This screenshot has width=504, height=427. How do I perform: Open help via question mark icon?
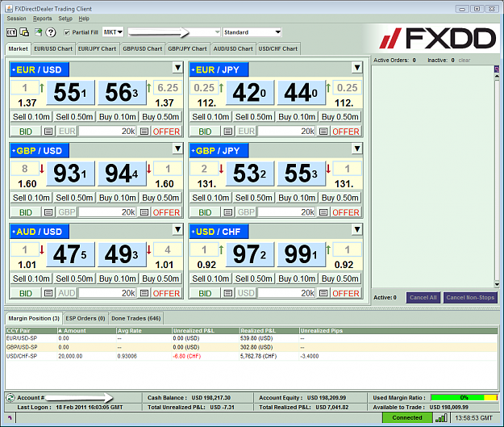51,32
